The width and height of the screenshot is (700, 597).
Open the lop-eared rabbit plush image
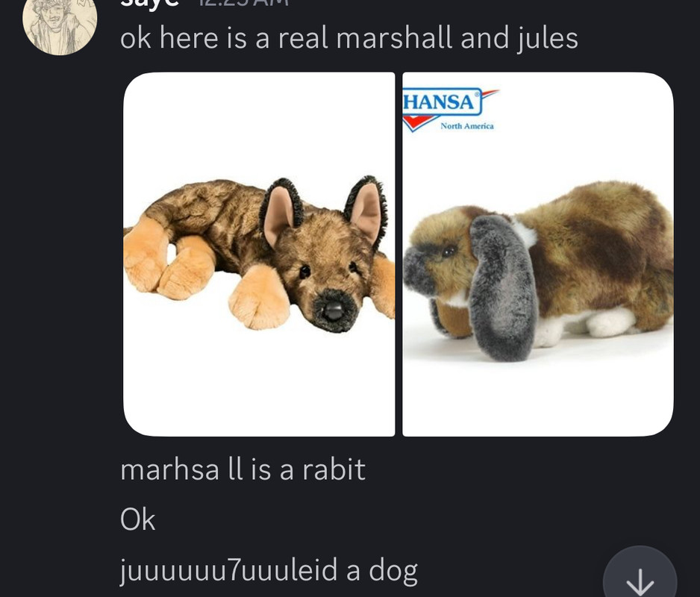click(x=538, y=254)
